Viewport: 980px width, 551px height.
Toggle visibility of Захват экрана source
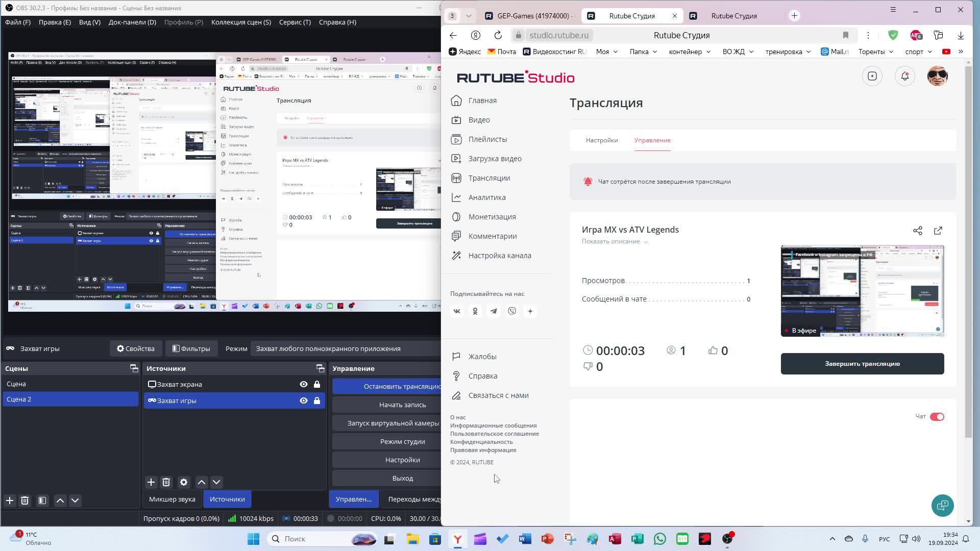tap(304, 384)
